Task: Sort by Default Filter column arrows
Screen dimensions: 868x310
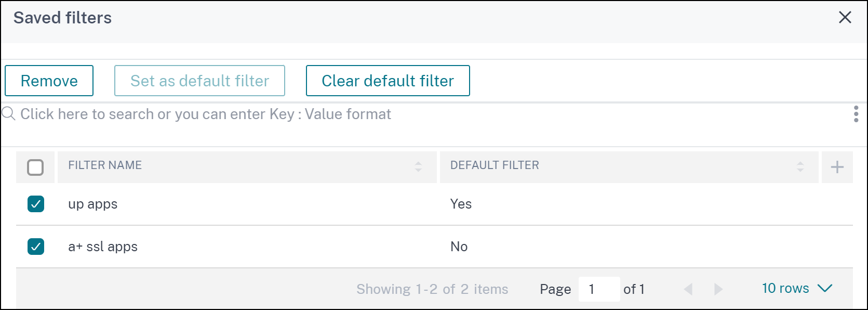Action: click(x=800, y=166)
